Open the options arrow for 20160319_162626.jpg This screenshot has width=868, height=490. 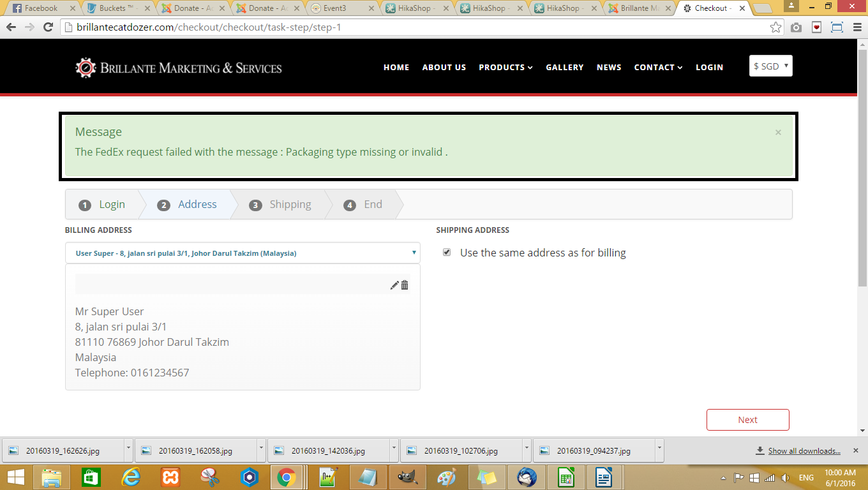coord(128,450)
